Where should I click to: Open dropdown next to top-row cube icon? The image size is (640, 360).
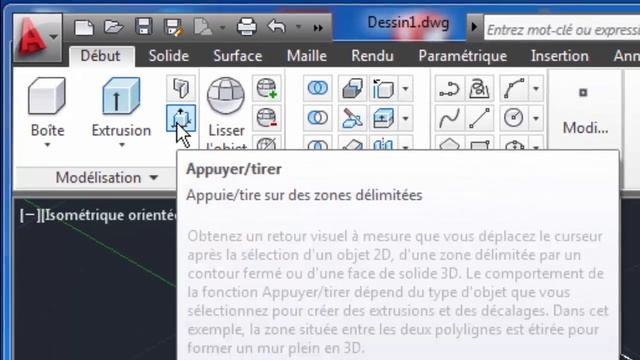pyautogui.click(x=405, y=89)
